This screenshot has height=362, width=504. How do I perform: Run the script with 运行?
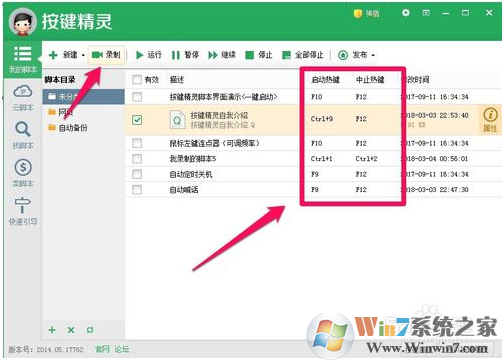[x=149, y=55]
